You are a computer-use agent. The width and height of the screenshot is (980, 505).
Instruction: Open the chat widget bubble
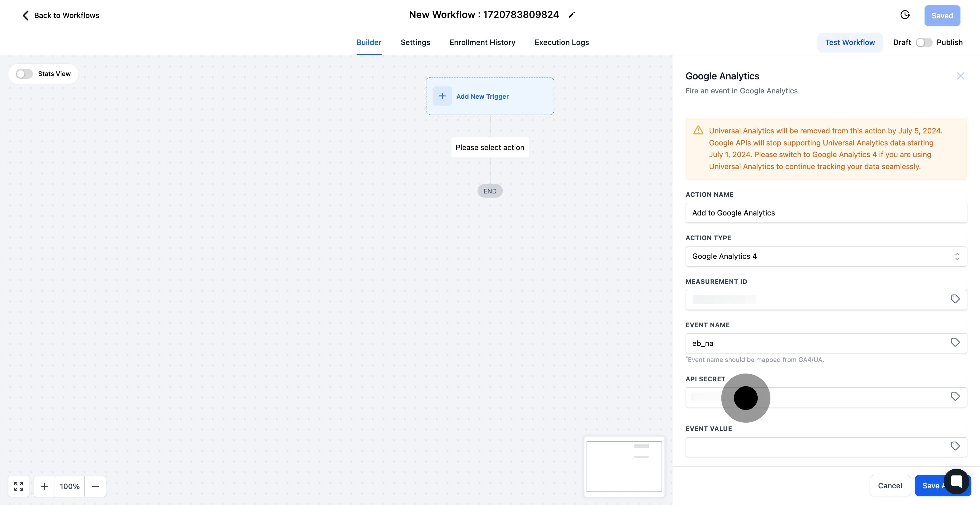tap(956, 481)
